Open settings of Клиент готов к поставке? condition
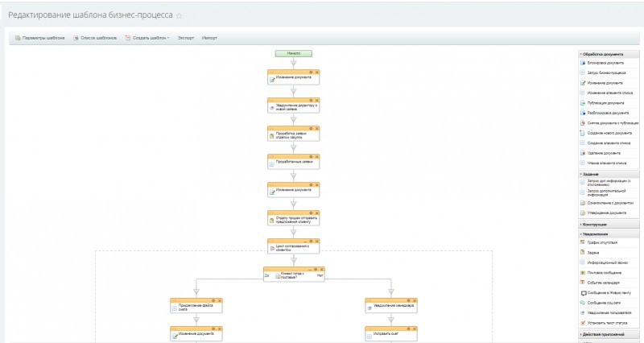644x343 pixels. pyautogui.click(x=316, y=270)
